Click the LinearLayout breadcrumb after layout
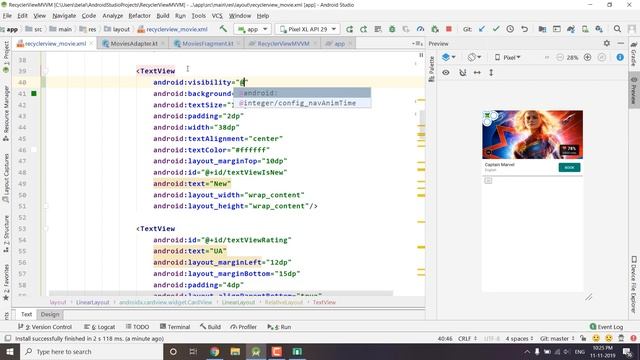 pyautogui.click(x=93, y=302)
